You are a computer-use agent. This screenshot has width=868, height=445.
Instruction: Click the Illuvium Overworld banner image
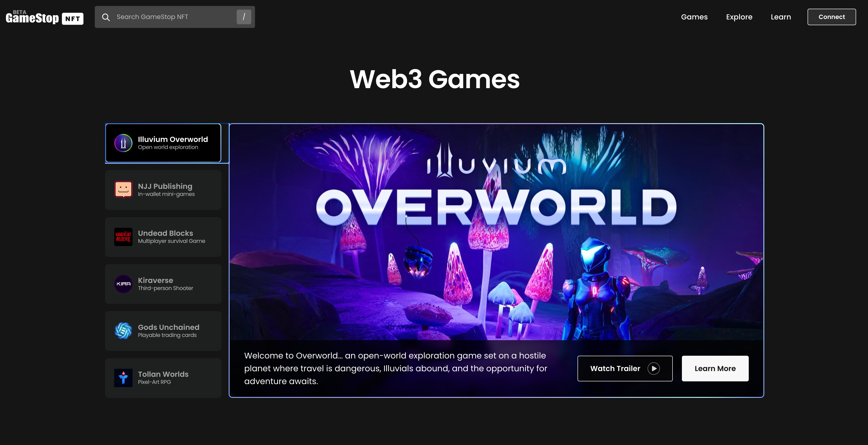click(x=496, y=232)
